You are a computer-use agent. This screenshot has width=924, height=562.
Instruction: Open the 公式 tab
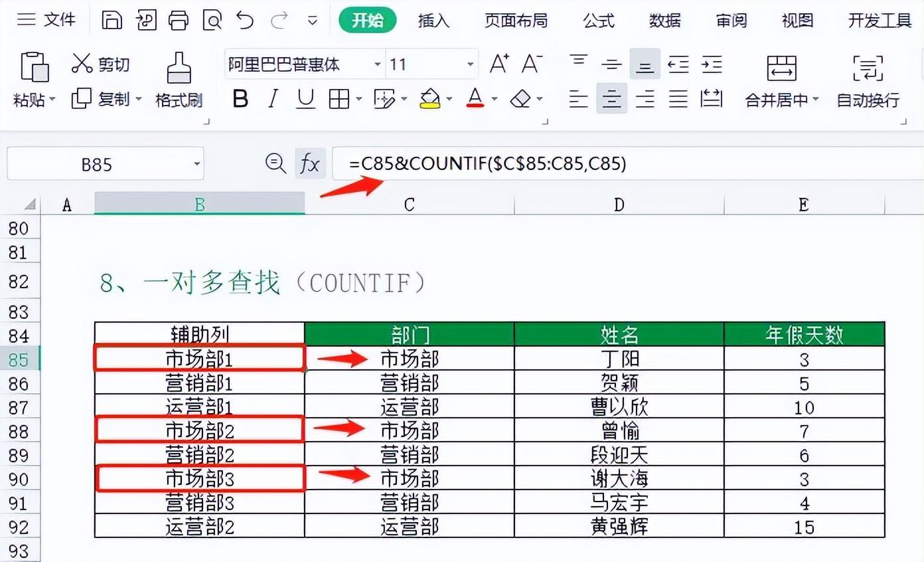[x=599, y=21]
